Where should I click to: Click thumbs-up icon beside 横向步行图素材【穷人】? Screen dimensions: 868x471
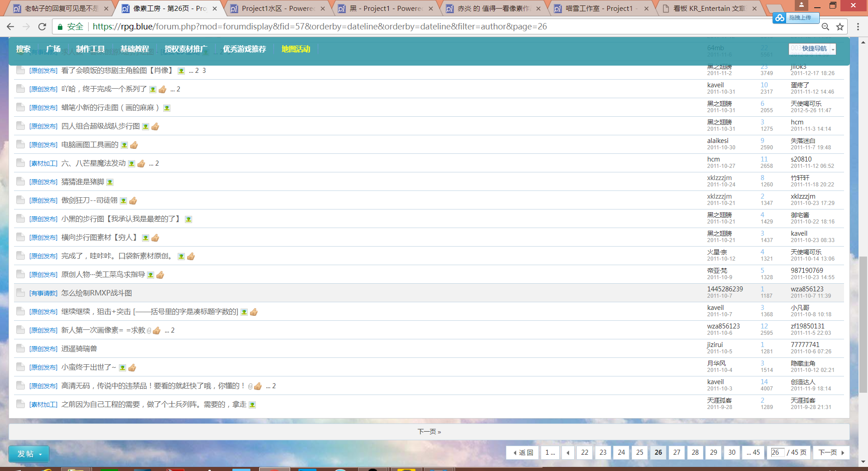[x=155, y=238]
